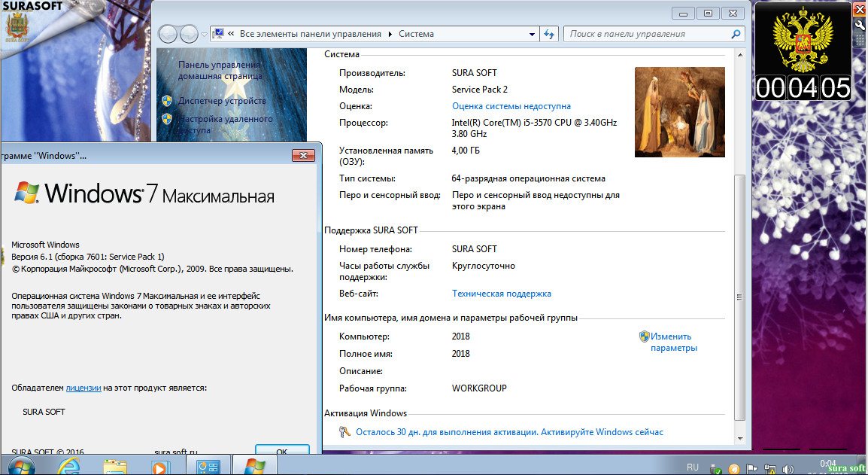
Task: Open Диспетчер устройств link
Action: [221, 101]
